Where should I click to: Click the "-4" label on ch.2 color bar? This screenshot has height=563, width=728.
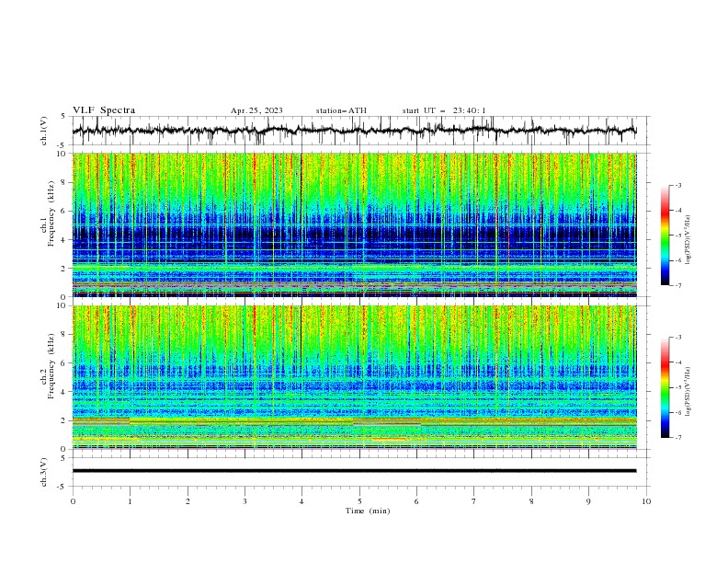coord(677,362)
